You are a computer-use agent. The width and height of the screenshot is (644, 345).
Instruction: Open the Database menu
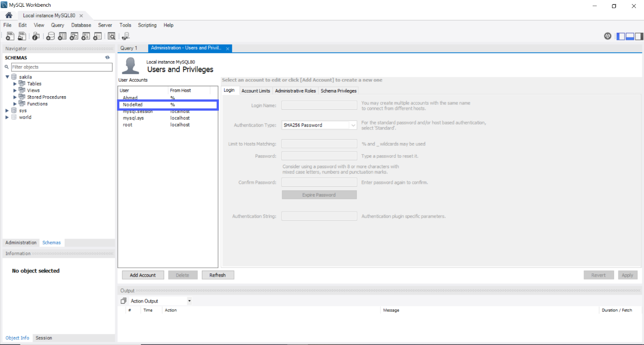click(x=81, y=25)
